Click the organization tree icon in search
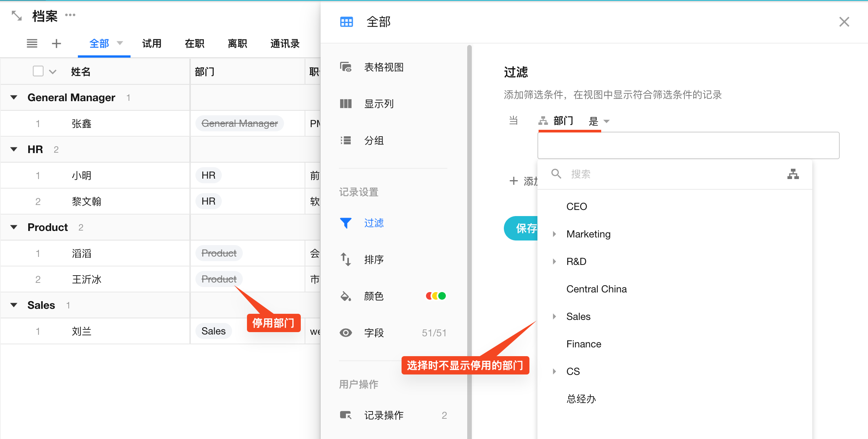Viewport: 868px width, 439px height. [793, 174]
